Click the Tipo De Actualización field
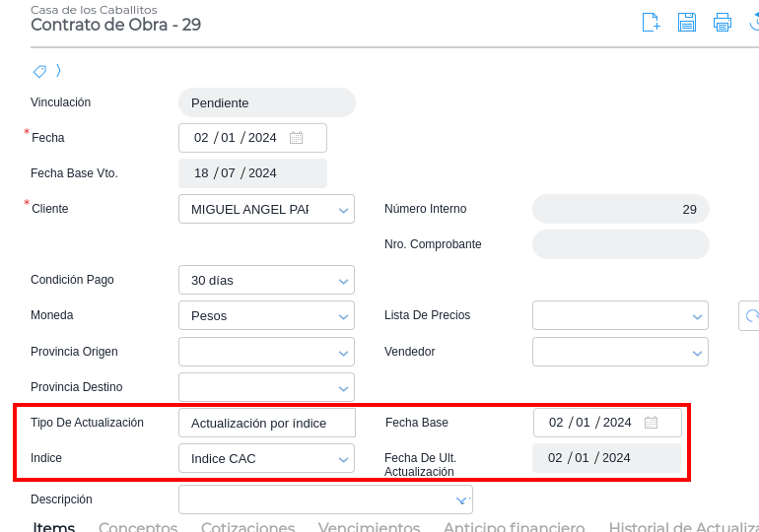 (x=266, y=423)
